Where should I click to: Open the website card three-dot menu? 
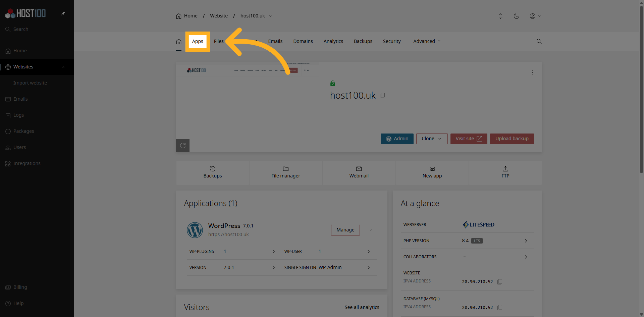coord(532,72)
